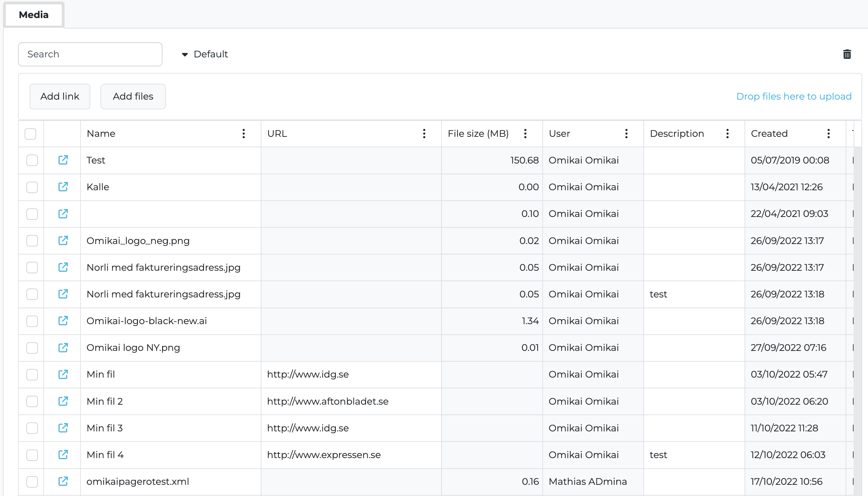This screenshot has width=868, height=496.
Task: Toggle the select-all header checkbox
Action: click(30, 134)
